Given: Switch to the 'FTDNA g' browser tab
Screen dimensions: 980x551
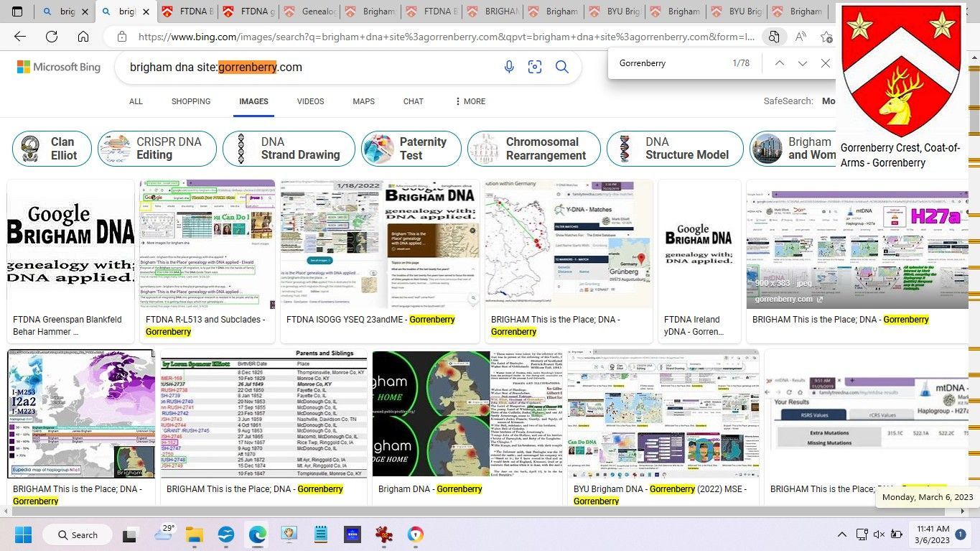Looking at the screenshot, I should pyautogui.click(x=248, y=11).
